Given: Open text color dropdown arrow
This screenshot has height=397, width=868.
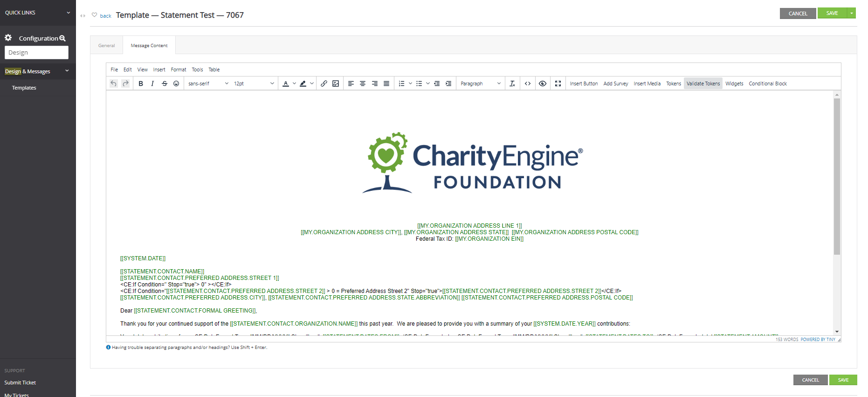Looking at the screenshot, I should [x=294, y=84].
